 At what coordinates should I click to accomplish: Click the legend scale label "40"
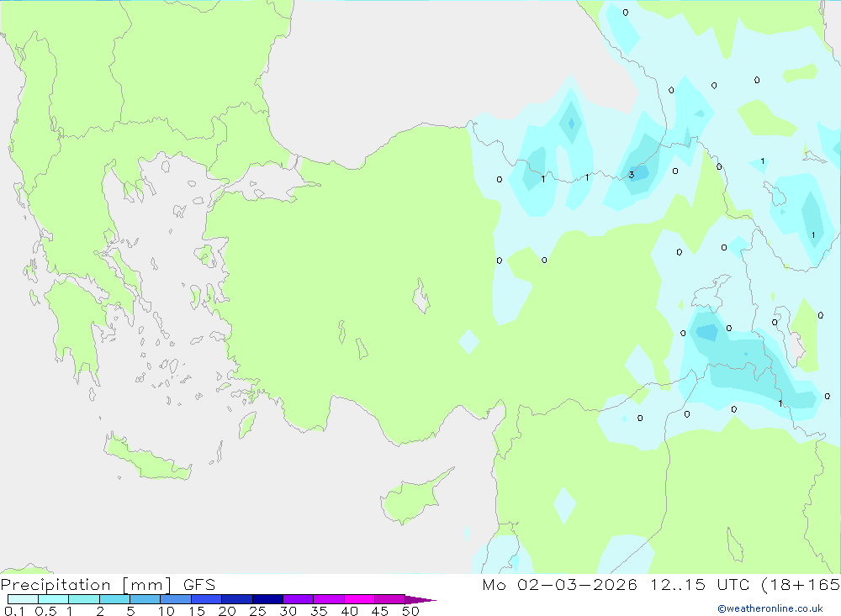click(x=349, y=611)
